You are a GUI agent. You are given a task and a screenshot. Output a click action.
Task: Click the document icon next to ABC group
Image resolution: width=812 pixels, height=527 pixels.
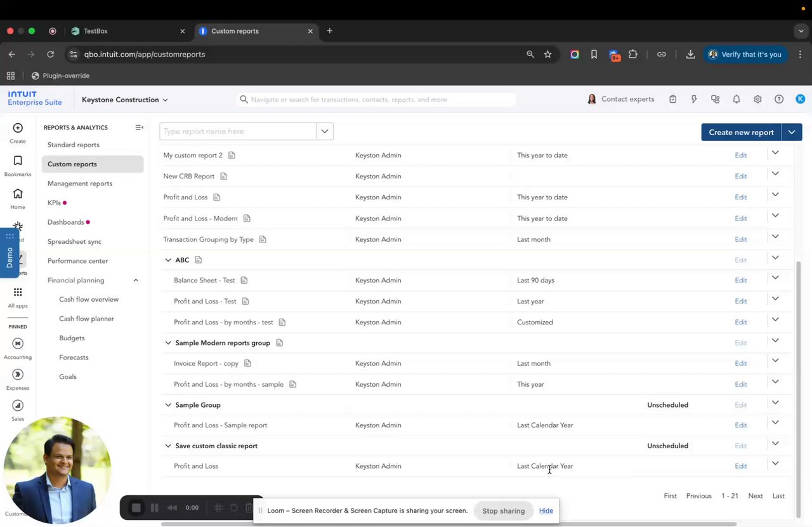click(x=198, y=260)
